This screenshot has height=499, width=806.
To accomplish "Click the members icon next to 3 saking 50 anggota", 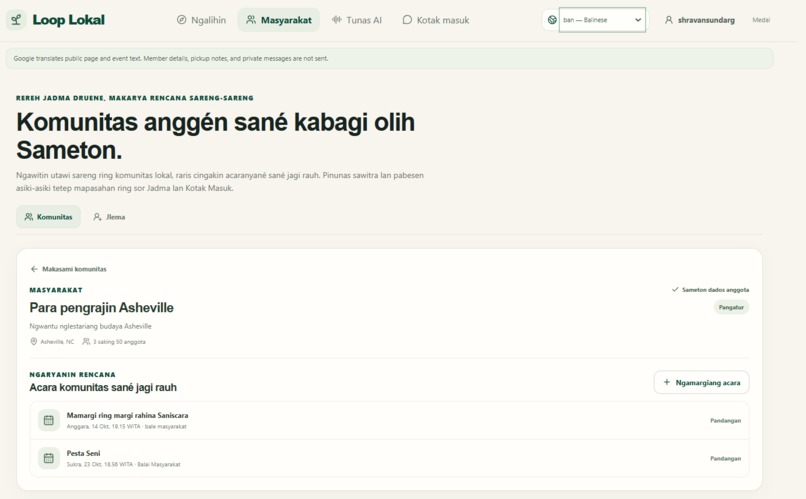I will point(86,342).
